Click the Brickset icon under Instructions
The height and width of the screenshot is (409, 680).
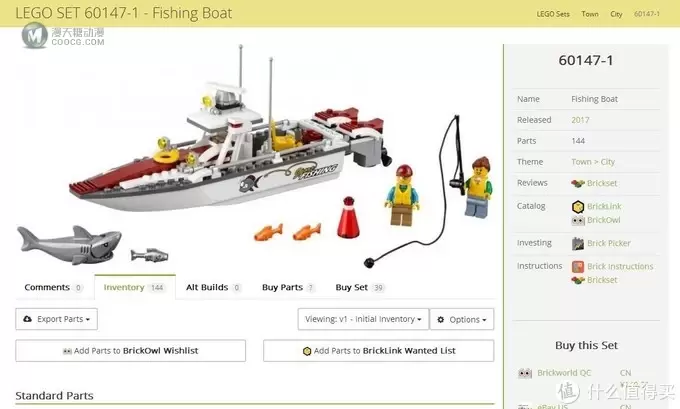578,280
